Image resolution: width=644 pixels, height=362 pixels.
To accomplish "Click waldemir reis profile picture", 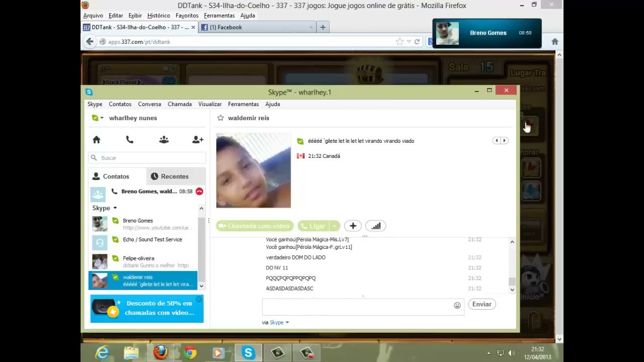I will (254, 170).
